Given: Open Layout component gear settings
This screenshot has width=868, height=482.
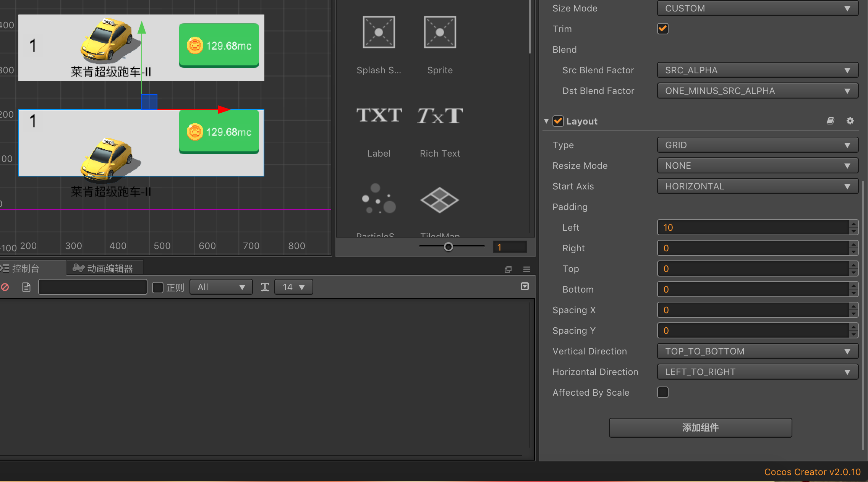Looking at the screenshot, I should [850, 121].
